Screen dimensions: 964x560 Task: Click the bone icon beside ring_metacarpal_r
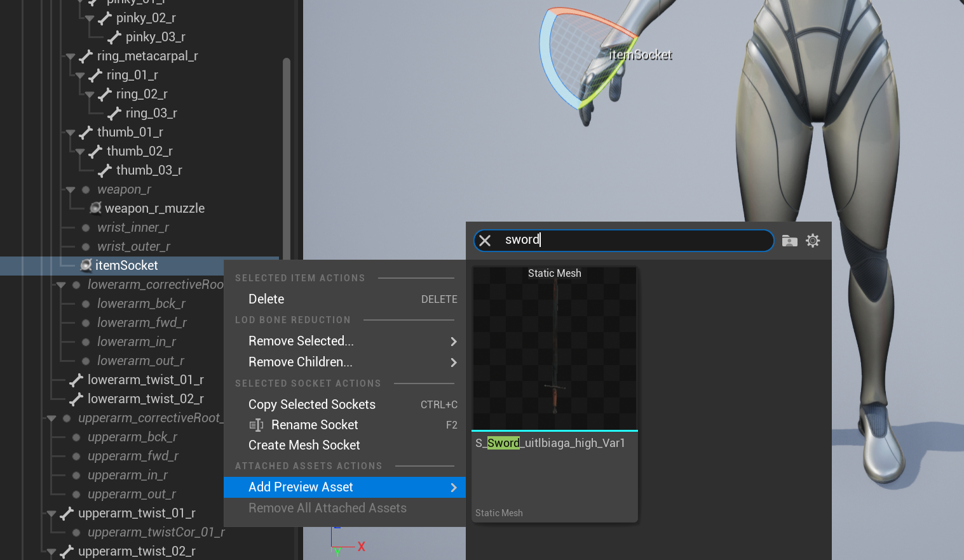(x=86, y=56)
